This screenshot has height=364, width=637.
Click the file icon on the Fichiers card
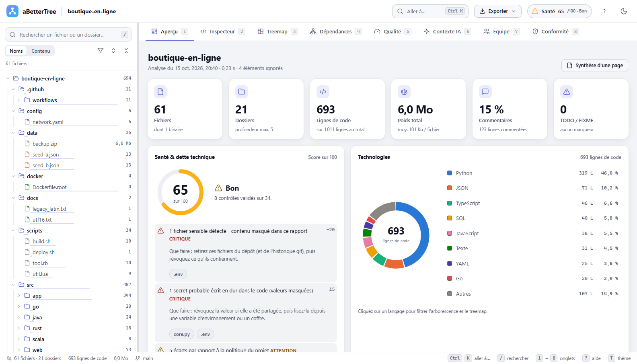(160, 92)
